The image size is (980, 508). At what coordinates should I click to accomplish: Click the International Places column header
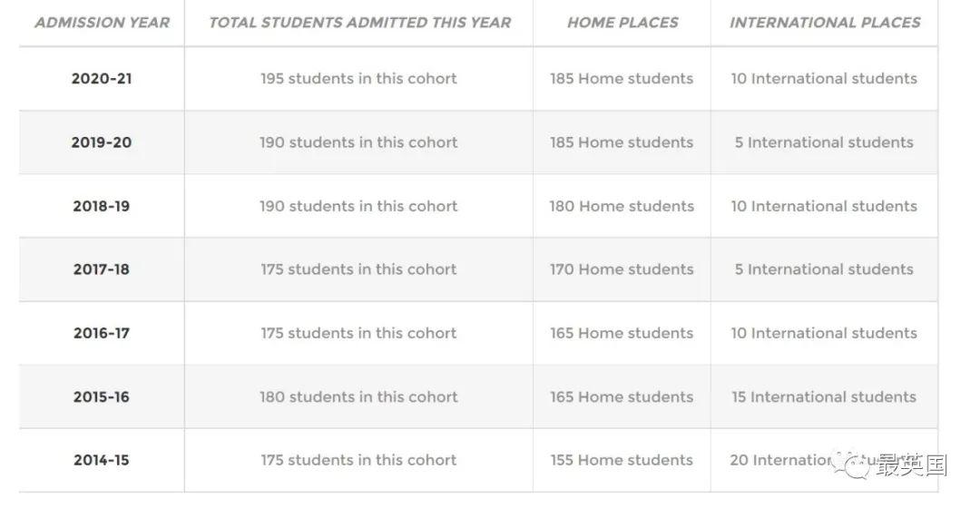pyautogui.click(x=825, y=23)
